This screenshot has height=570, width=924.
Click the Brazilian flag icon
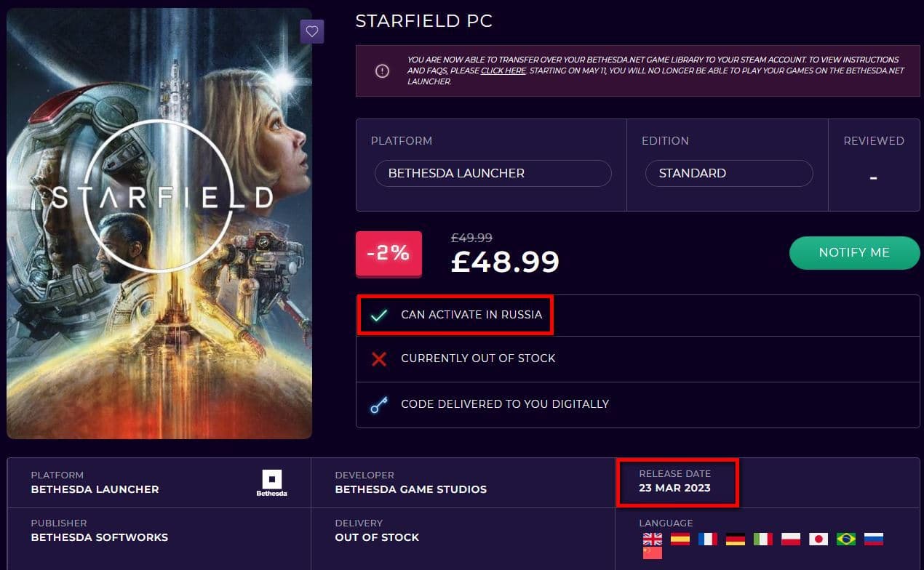coord(846,539)
